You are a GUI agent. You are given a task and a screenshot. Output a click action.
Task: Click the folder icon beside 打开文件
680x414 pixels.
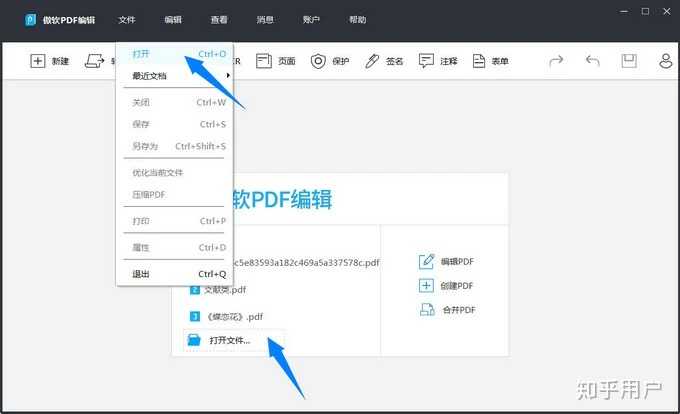pyautogui.click(x=194, y=340)
